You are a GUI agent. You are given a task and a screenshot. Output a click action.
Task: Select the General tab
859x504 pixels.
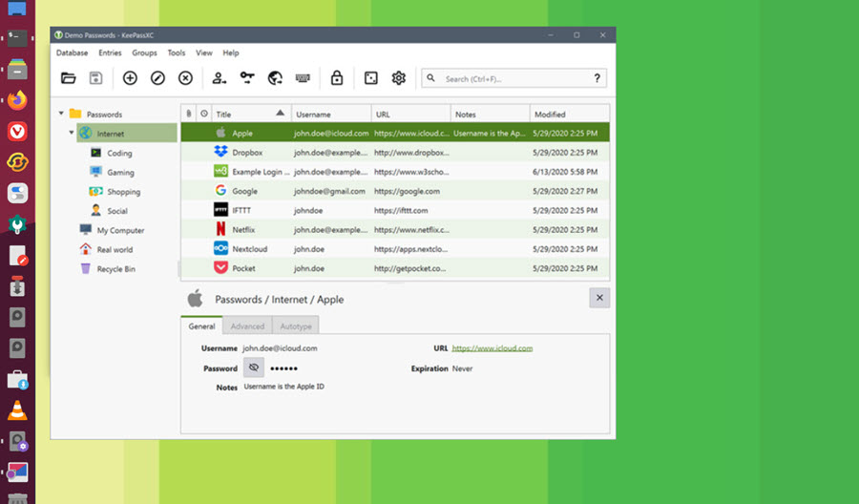201,325
